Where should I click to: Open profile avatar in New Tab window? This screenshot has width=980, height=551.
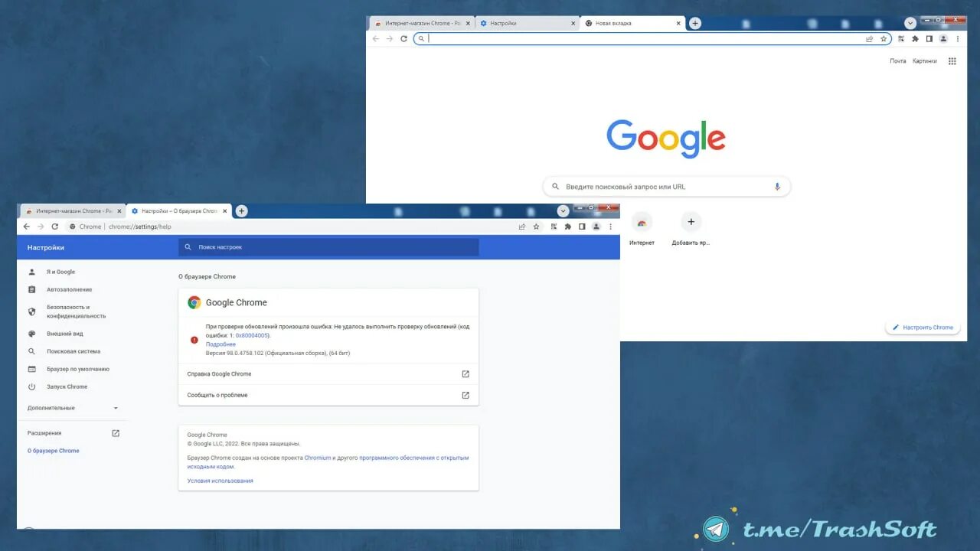coord(943,38)
